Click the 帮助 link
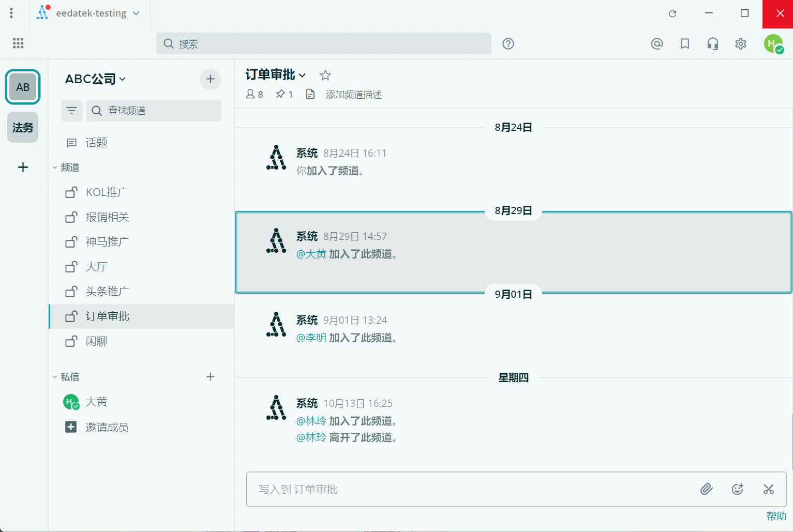793x532 pixels. 775,516
